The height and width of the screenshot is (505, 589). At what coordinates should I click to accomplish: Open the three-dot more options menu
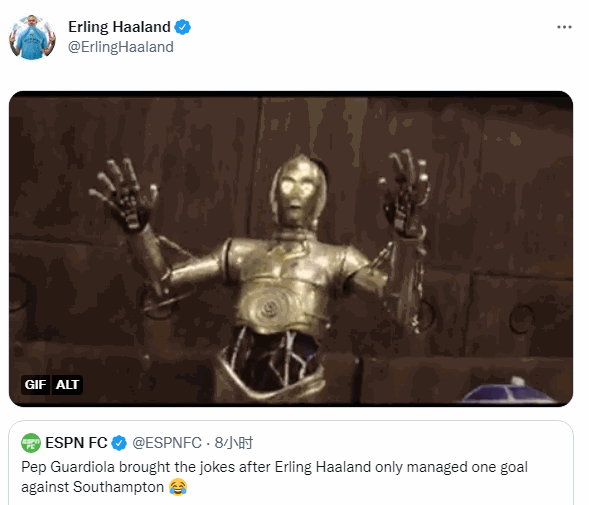click(564, 27)
